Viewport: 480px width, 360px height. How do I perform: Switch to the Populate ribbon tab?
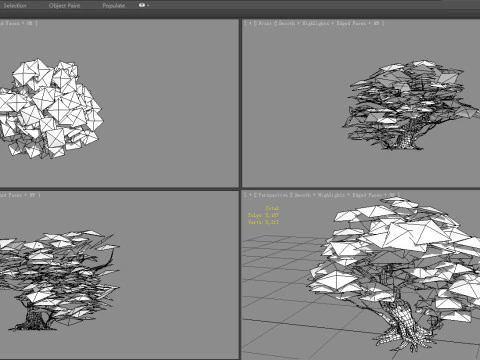click(x=114, y=5)
